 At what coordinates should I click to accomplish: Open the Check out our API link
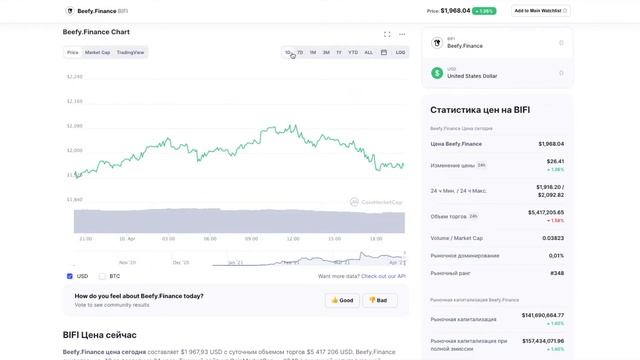(383, 276)
